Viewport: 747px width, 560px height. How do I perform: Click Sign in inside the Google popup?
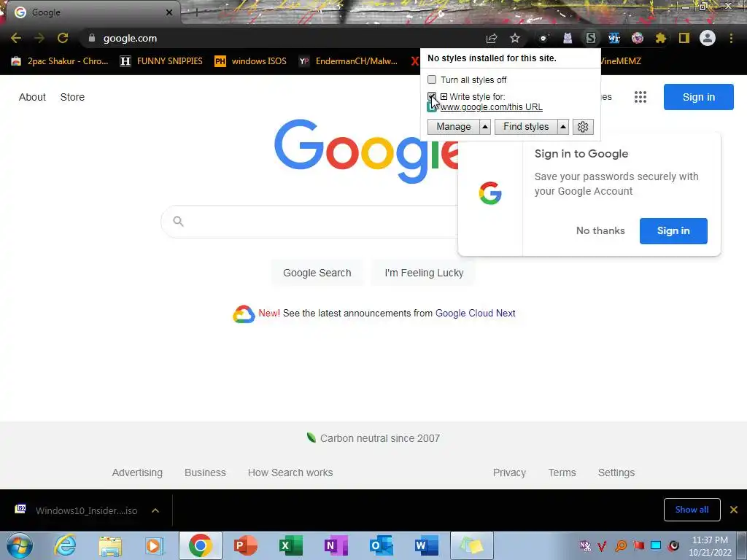pos(673,231)
